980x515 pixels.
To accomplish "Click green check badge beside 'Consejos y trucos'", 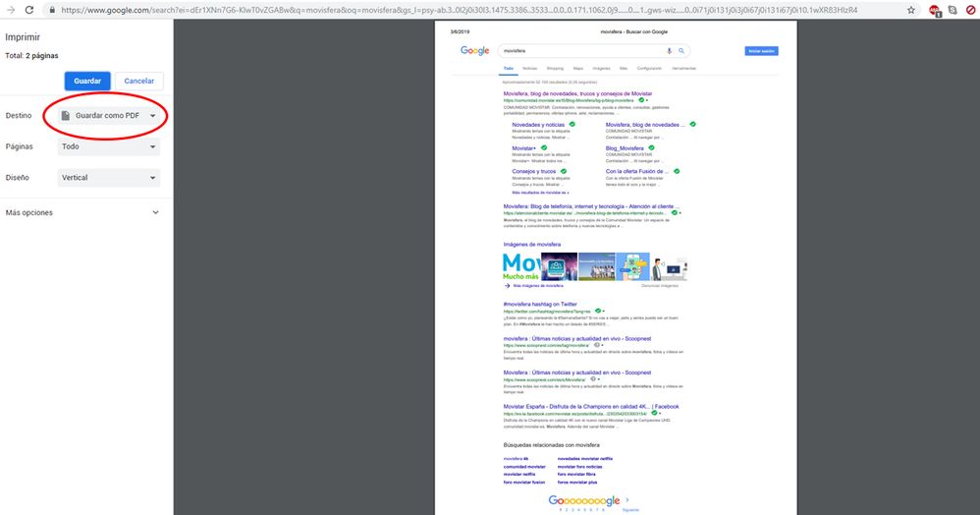I will (x=564, y=171).
